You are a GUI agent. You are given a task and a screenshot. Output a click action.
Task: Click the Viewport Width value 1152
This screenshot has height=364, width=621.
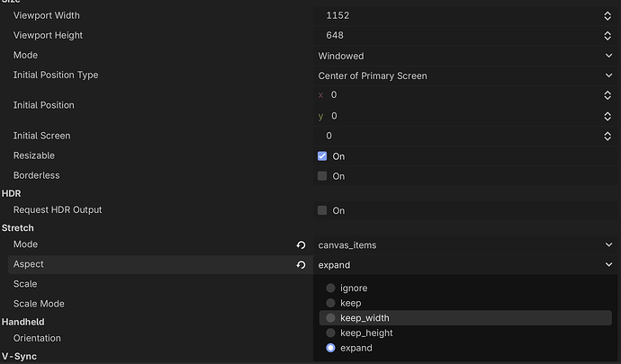tap(337, 15)
